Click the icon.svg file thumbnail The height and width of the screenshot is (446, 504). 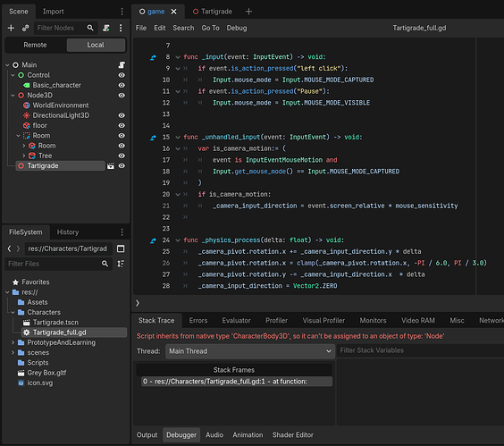click(x=21, y=383)
